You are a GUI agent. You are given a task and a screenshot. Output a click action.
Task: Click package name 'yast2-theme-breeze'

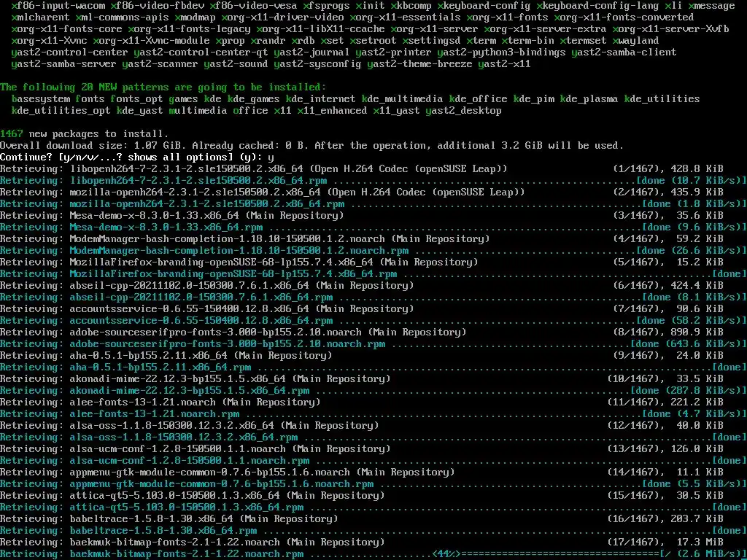[x=419, y=64]
